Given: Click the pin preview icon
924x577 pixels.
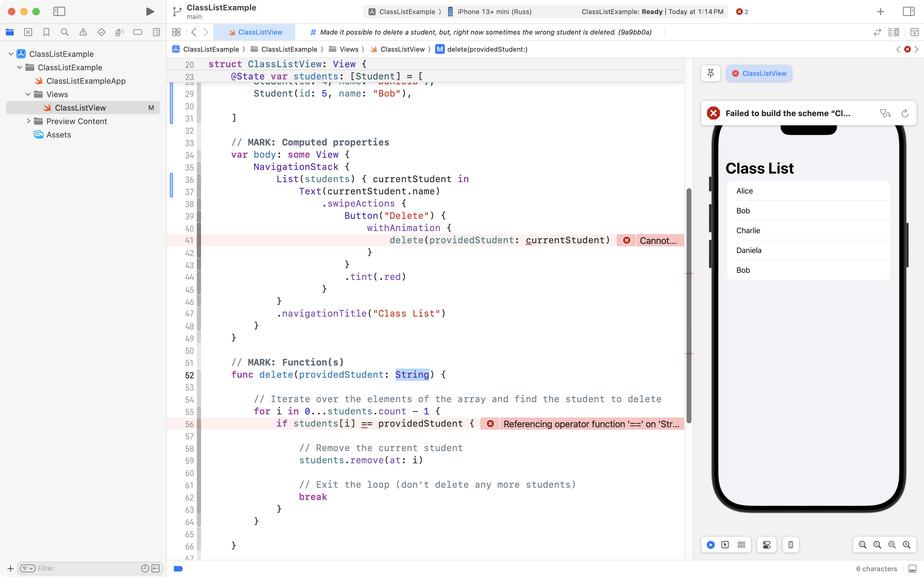Looking at the screenshot, I should click(x=710, y=73).
